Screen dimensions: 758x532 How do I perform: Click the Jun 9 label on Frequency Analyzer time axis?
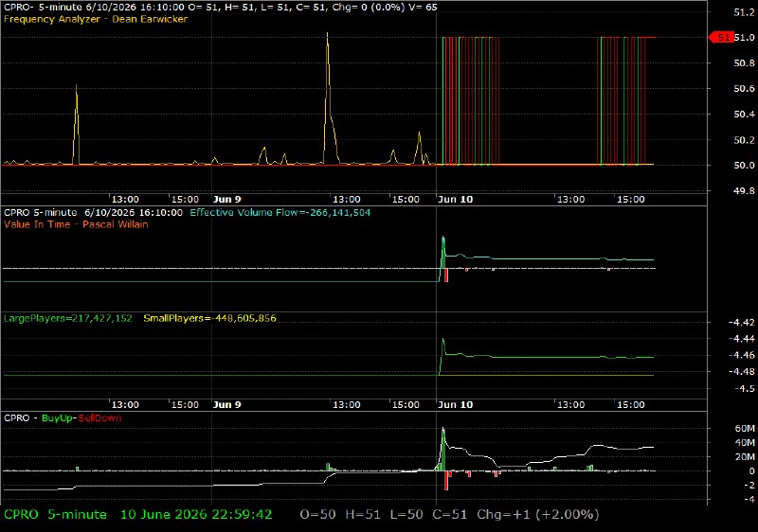226,200
